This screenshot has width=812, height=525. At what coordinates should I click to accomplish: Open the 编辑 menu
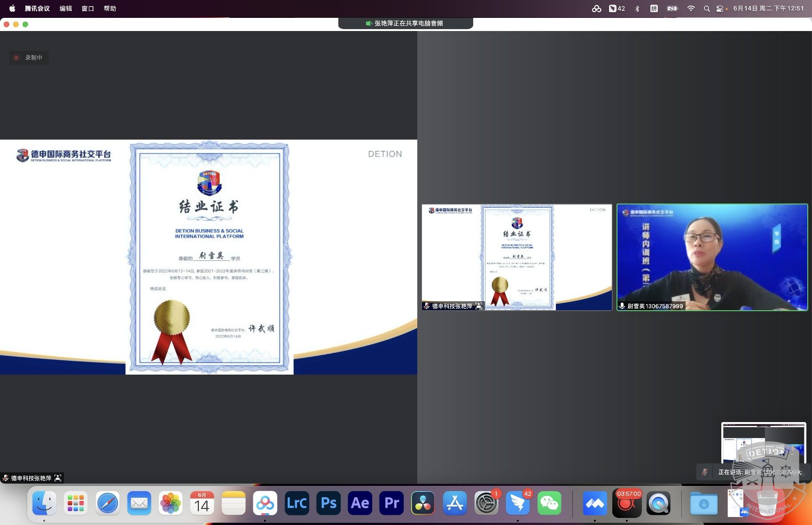(x=66, y=8)
